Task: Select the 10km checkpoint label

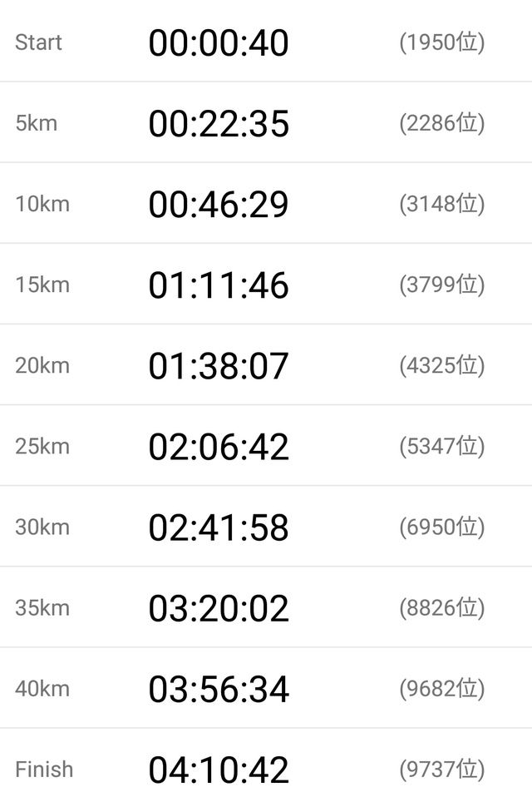Action: [42, 205]
